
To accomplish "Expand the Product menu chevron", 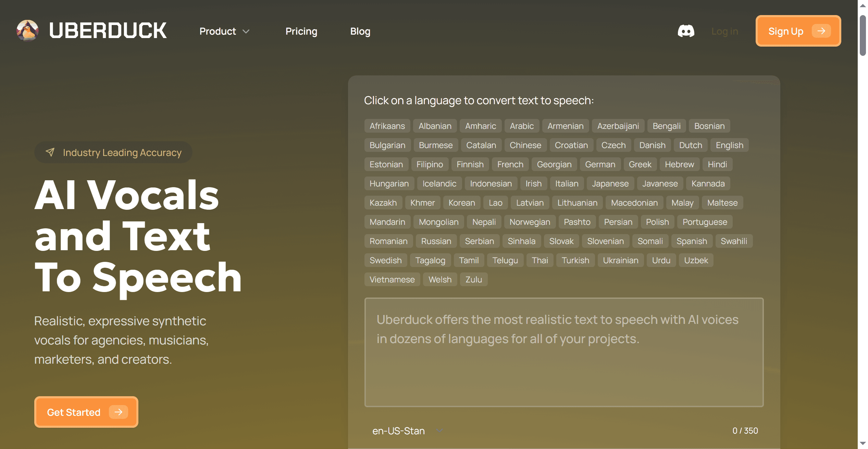I will 246,32.
